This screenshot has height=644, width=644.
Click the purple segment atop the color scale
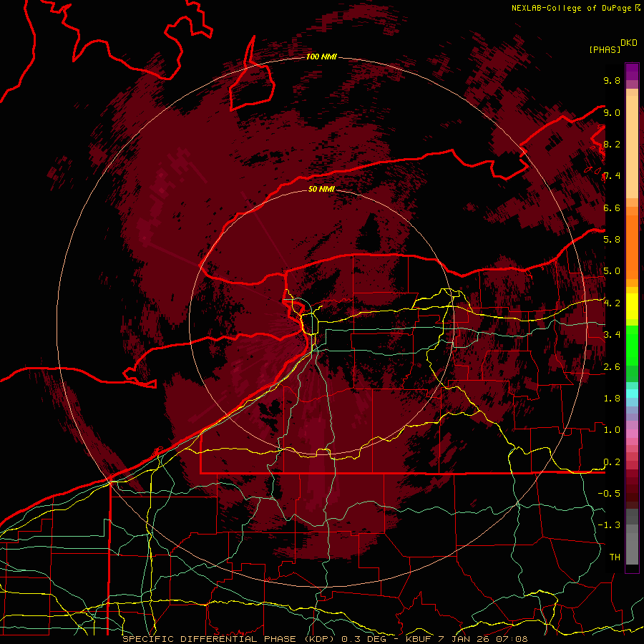tap(632, 72)
